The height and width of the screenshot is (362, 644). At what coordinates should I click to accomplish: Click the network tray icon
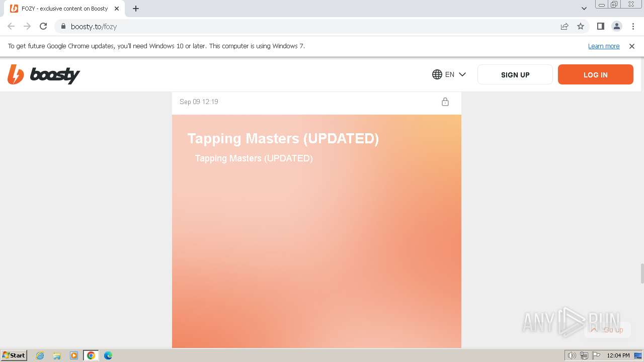tap(584, 355)
